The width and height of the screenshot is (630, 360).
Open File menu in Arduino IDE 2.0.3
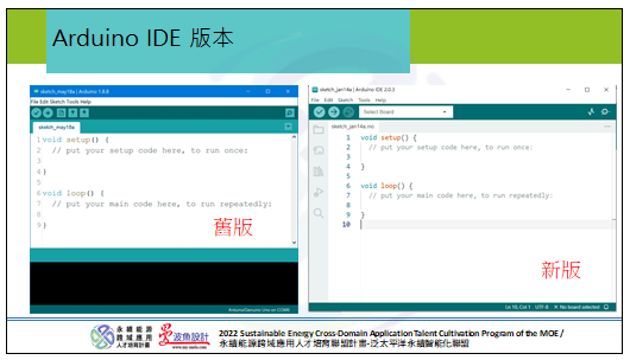(x=315, y=100)
